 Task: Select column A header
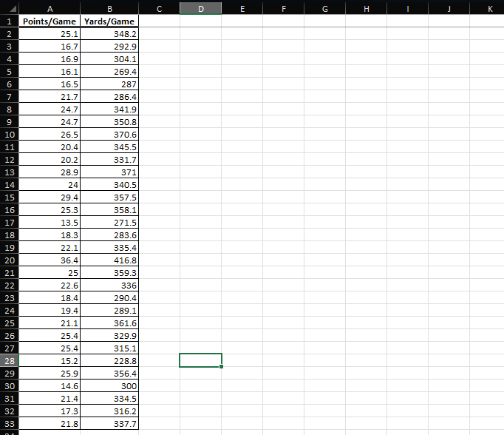tap(50, 9)
